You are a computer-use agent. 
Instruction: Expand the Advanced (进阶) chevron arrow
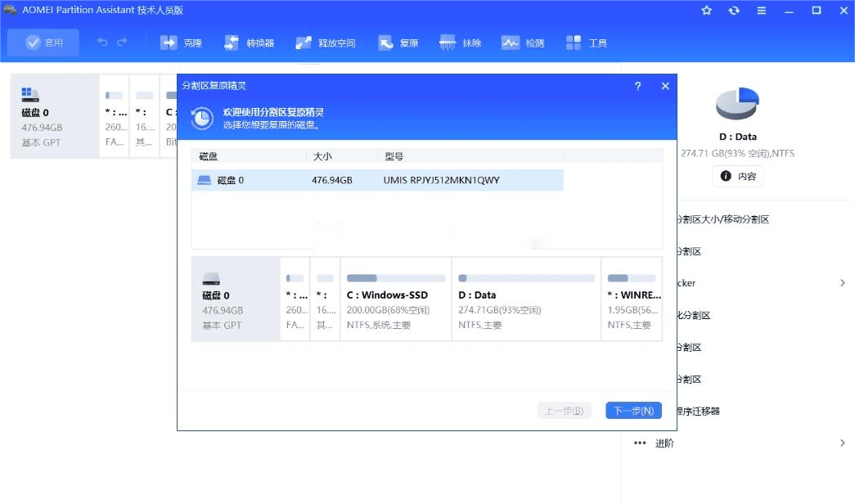[843, 443]
